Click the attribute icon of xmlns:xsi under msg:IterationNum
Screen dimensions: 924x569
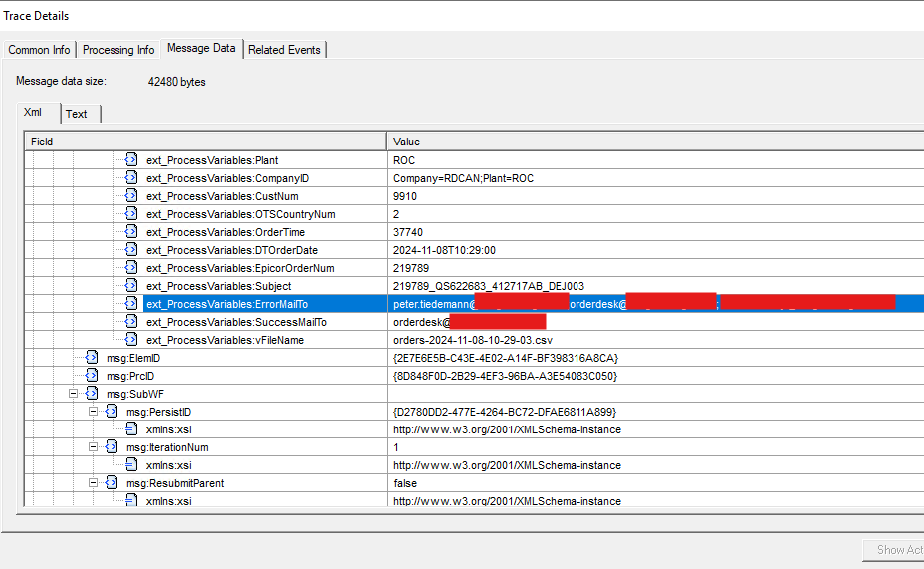[131, 465]
